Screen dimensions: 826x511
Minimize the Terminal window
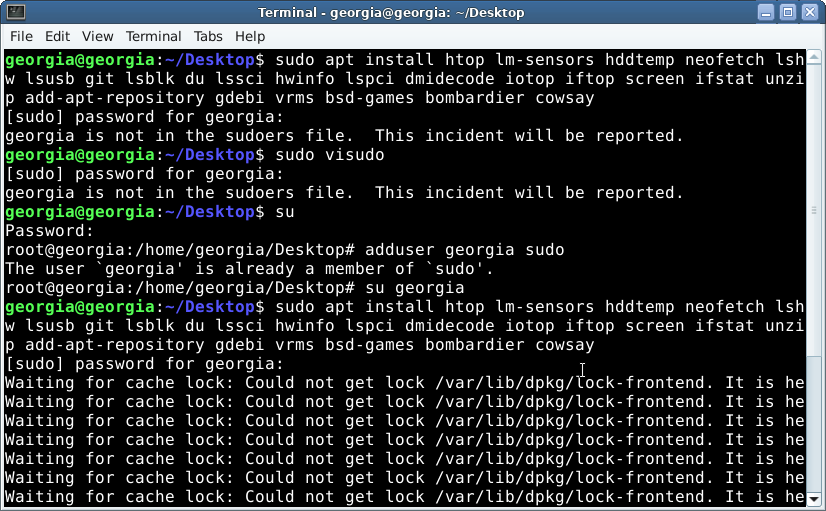pos(764,12)
